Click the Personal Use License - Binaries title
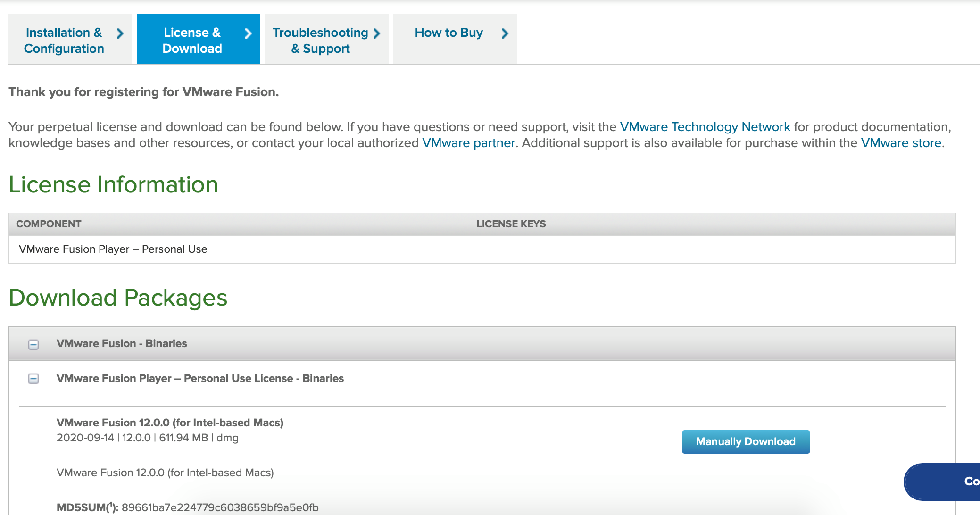980x515 pixels. click(x=200, y=378)
